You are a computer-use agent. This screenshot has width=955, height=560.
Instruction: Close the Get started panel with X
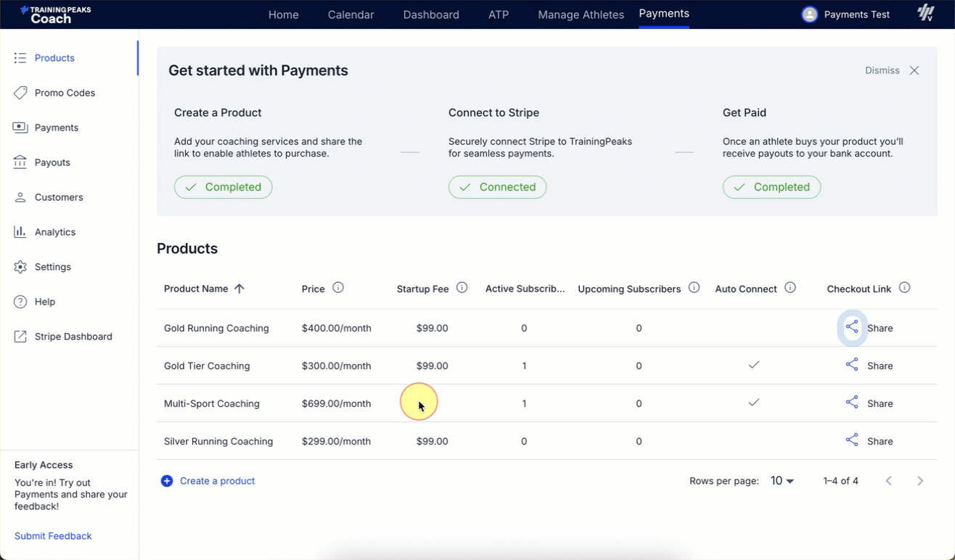pyautogui.click(x=914, y=70)
